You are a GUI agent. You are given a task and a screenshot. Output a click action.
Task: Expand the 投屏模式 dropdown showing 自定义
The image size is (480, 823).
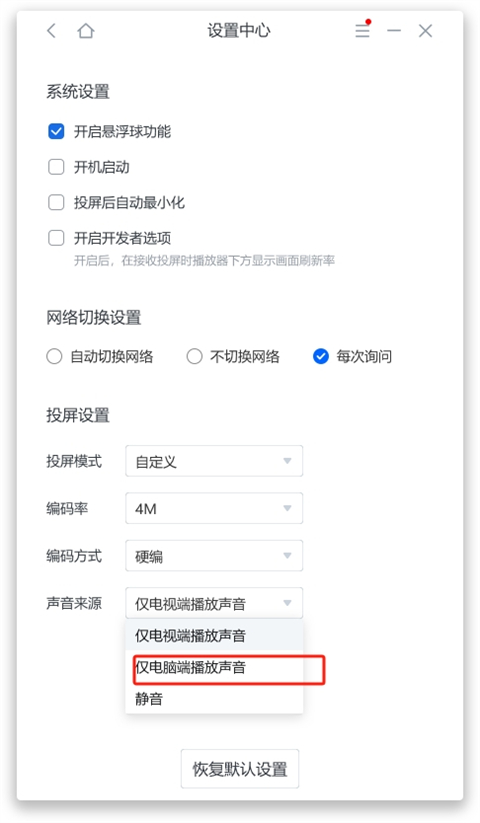click(214, 461)
